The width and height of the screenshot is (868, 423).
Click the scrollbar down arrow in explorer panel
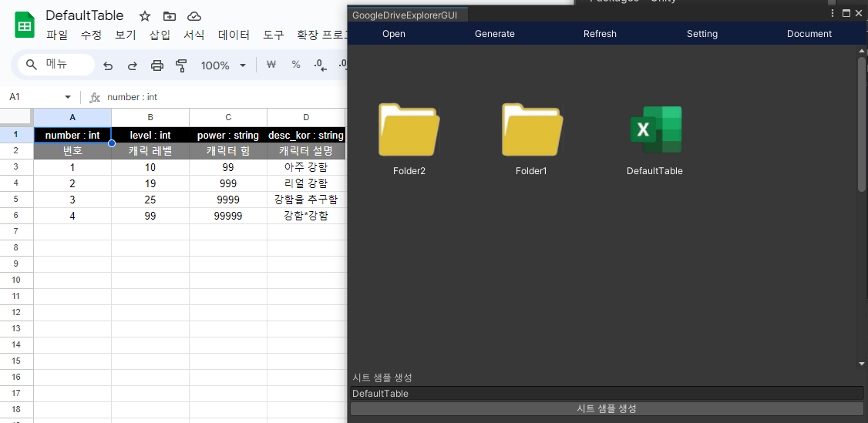pos(862,363)
